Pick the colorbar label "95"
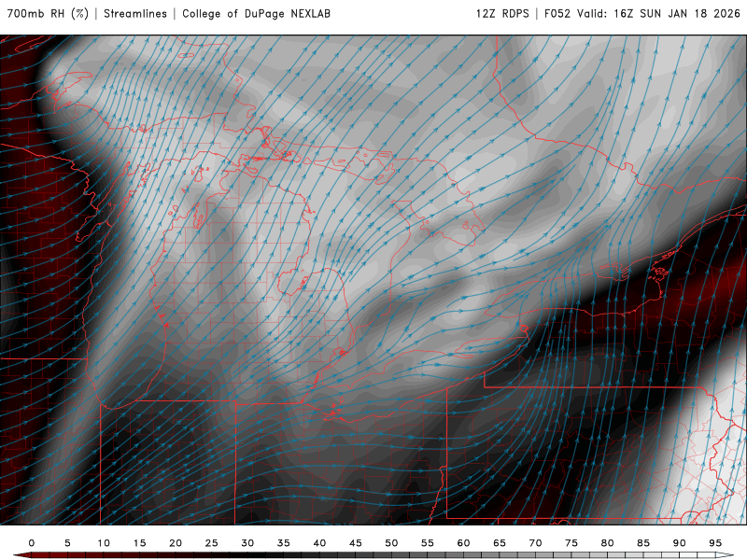Viewport: 747px width, 560px height. point(715,543)
